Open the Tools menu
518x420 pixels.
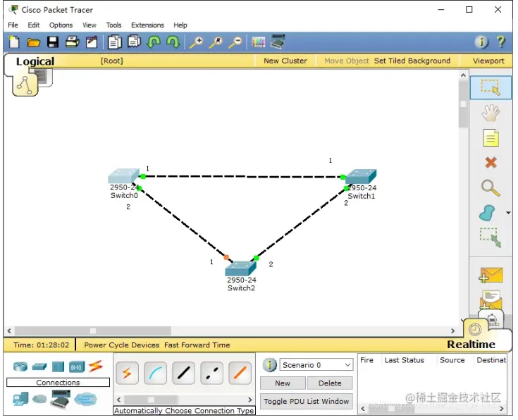point(113,25)
